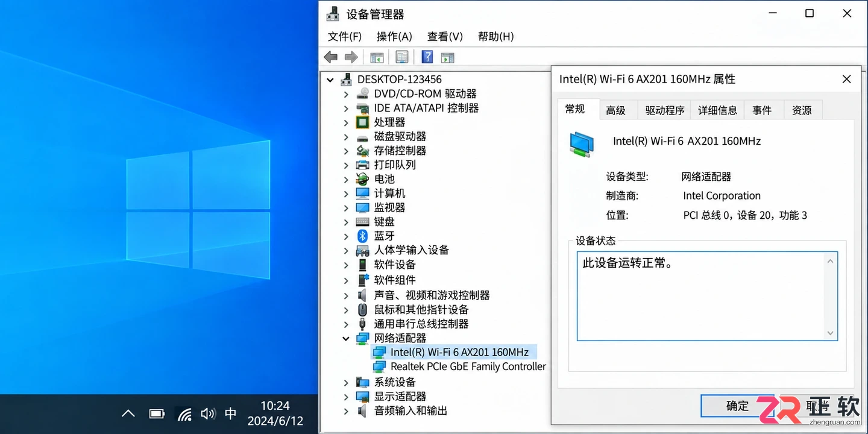The height and width of the screenshot is (434, 868).
Task: Click the battery icon beside 电池
Action: pos(362,179)
